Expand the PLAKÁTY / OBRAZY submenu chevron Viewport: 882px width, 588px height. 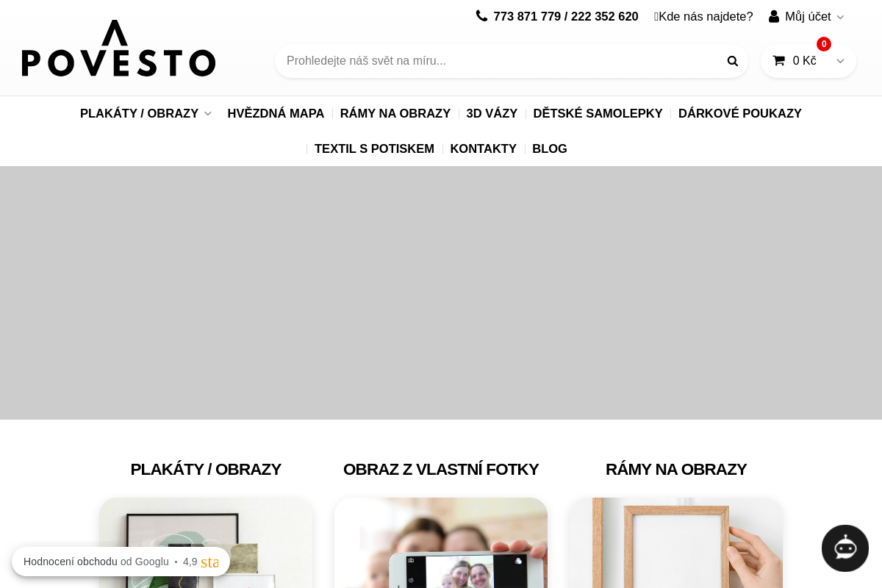click(208, 113)
